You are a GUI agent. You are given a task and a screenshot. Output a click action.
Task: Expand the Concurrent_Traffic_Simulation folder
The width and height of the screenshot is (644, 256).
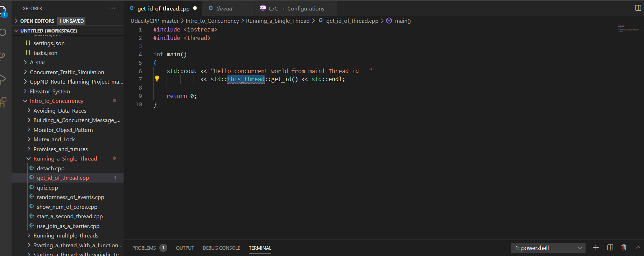[x=67, y=72]
